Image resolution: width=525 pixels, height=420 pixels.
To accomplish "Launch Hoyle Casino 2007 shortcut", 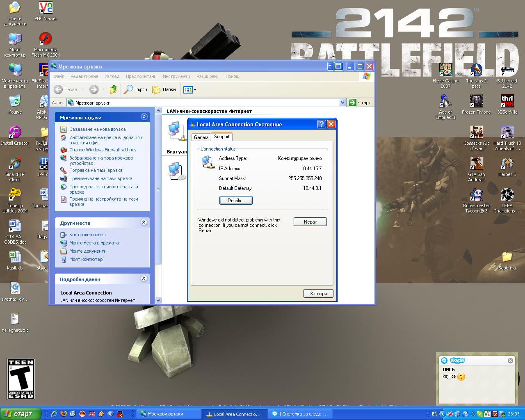I will [445, 76].
